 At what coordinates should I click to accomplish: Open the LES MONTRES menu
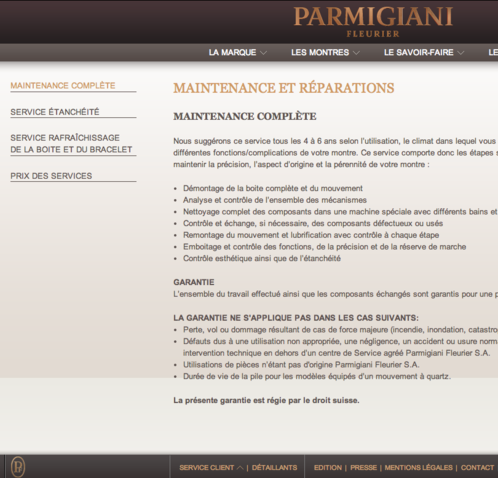click(x=320, y=53)
